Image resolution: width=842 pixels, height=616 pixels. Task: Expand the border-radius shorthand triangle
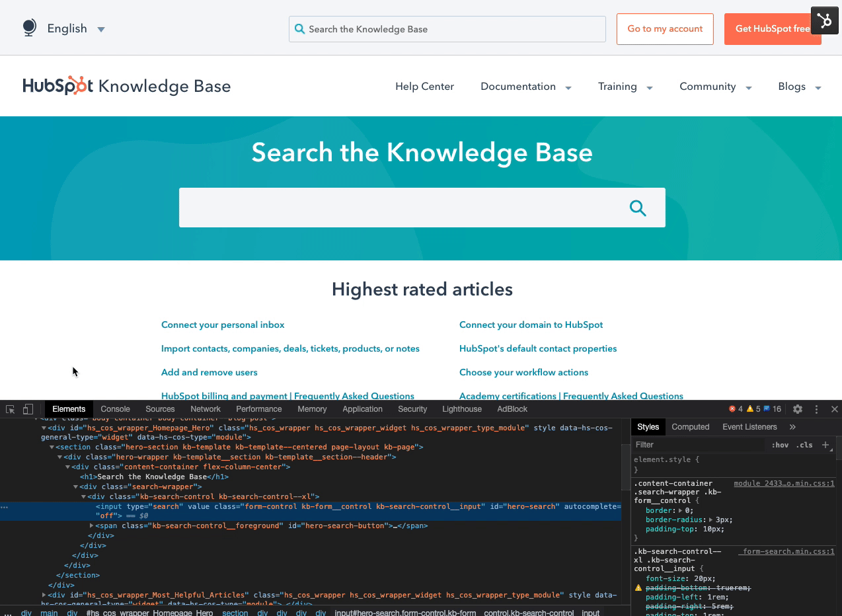[711, 520]
